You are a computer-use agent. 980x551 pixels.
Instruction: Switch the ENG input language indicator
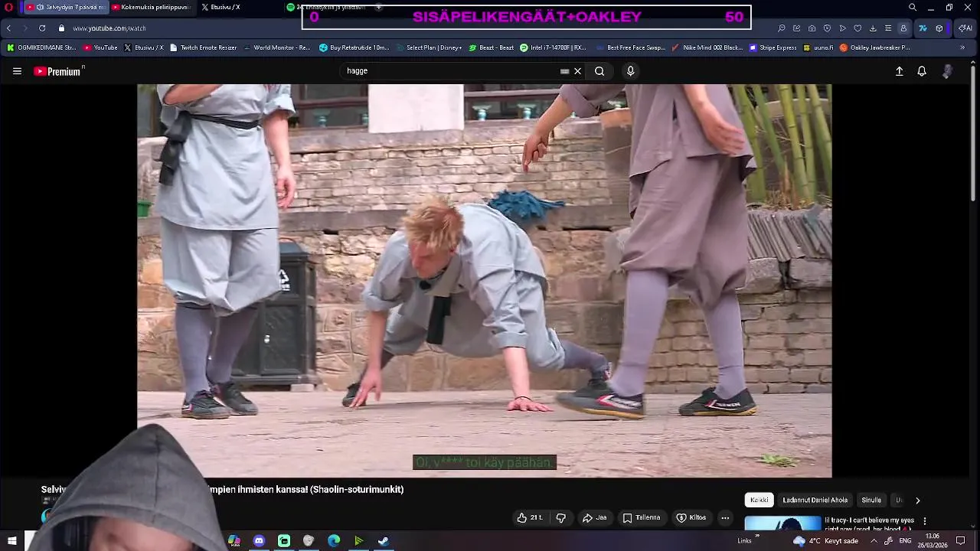point(905,541)
